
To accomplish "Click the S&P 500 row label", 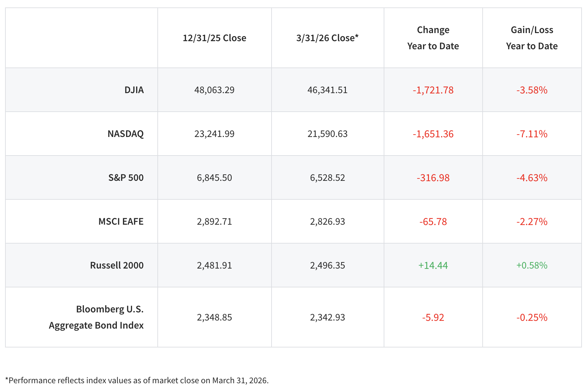I will pyautogui.click(x=126, y=178).
